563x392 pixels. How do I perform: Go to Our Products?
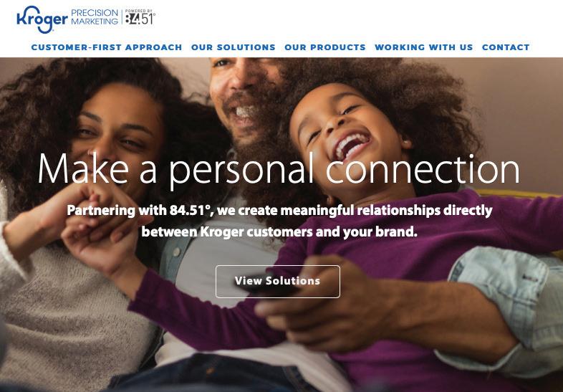[x=325, y=47]
